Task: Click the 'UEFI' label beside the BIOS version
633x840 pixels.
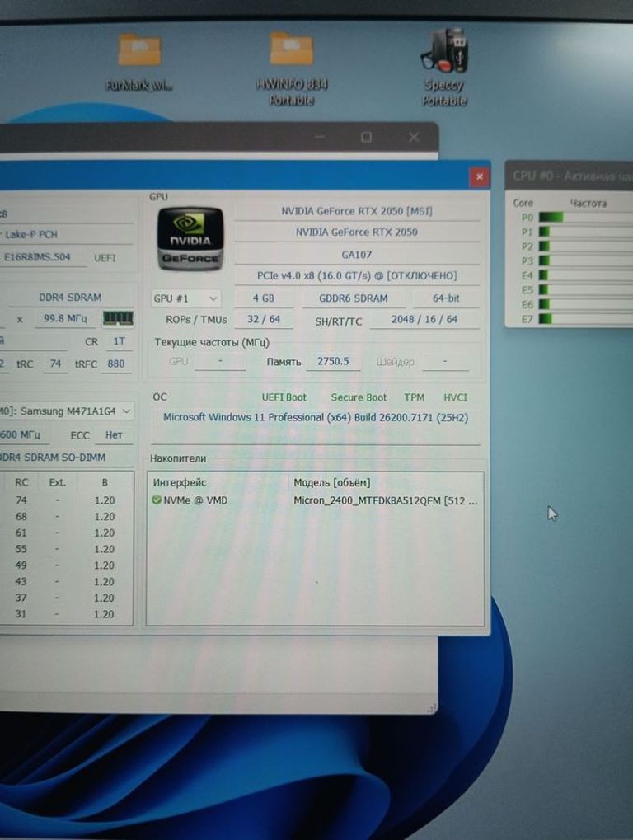Action: (x=105, y=258)
